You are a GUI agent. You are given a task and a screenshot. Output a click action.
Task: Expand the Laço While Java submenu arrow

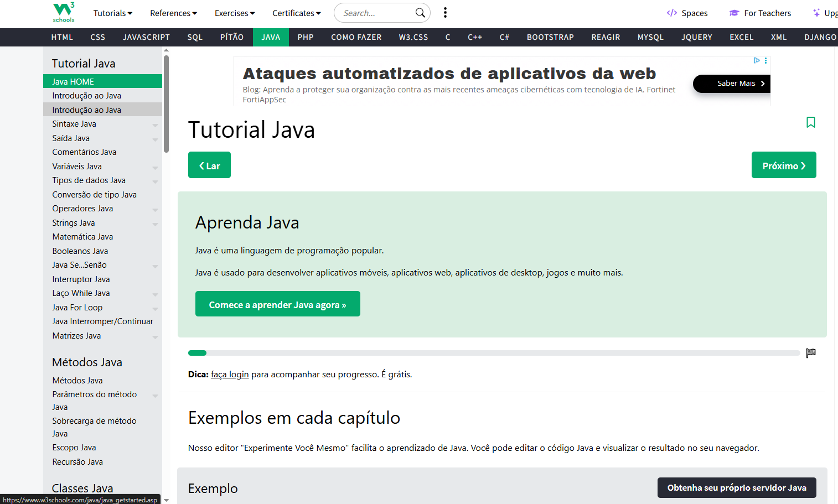pos(155,294)
